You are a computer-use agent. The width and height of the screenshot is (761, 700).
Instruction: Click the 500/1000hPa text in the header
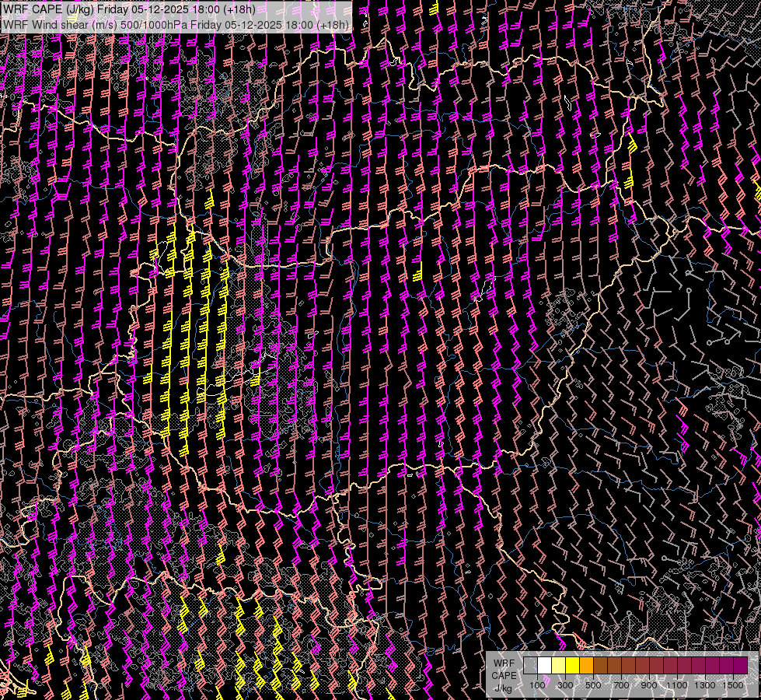[153, 25]
